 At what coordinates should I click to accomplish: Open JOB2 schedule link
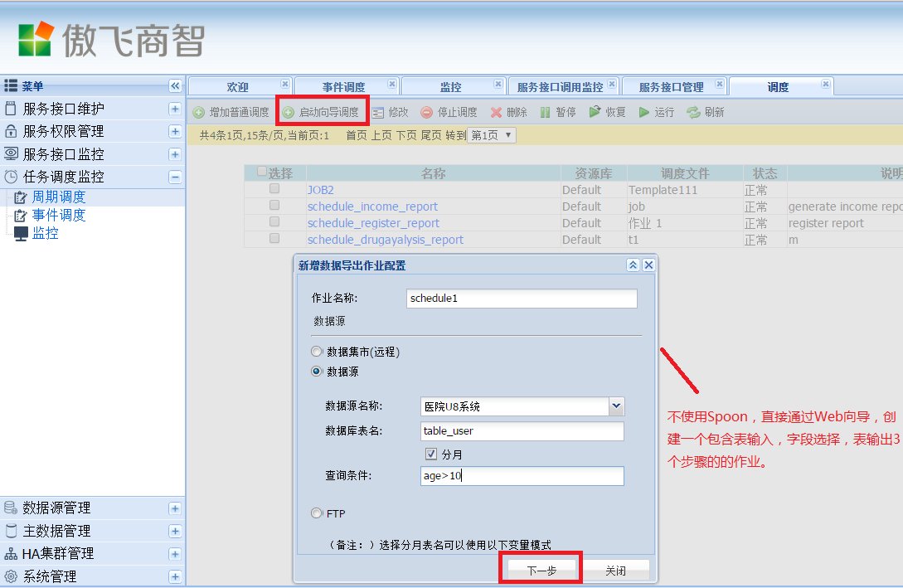(x=320, y=189)
